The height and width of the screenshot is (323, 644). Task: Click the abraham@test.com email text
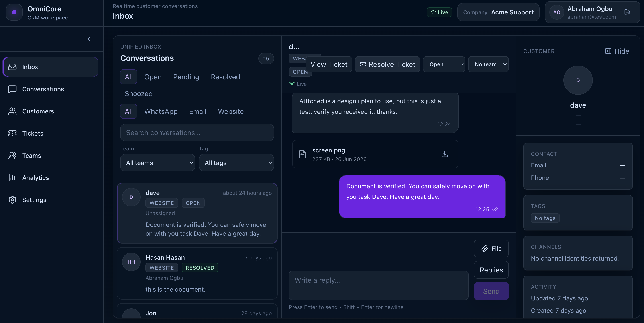[x=591, y=17]
